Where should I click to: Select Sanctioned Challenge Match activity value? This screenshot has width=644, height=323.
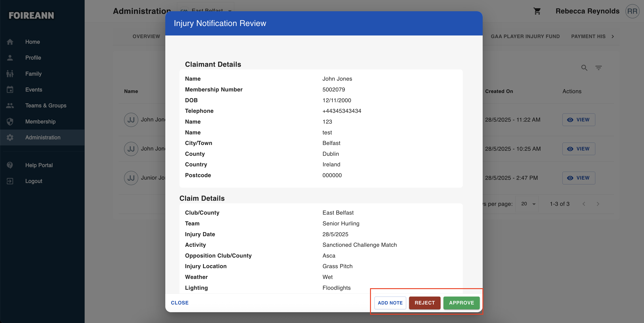[359, 245]
